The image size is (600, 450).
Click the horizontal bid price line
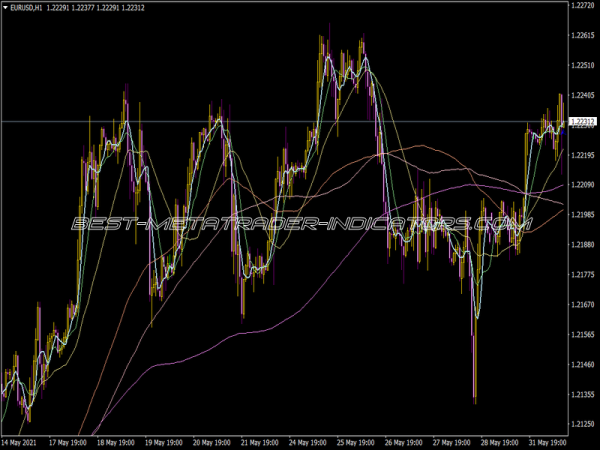pos(284,122)
